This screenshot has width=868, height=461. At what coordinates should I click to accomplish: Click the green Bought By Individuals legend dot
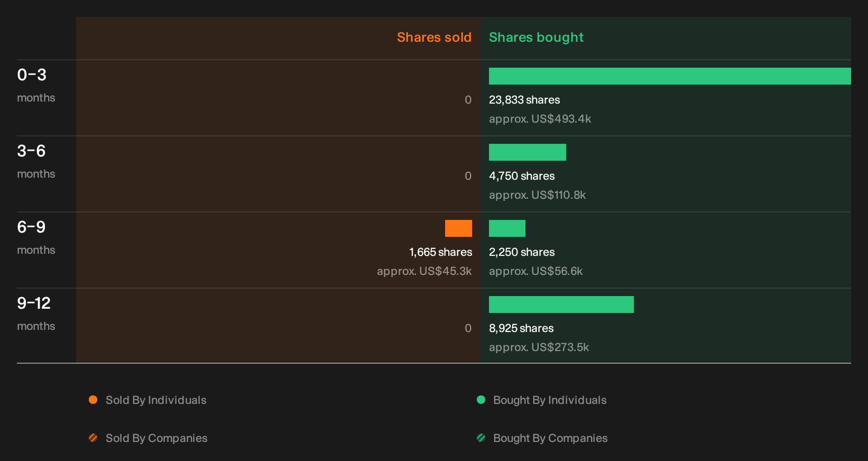481,400
